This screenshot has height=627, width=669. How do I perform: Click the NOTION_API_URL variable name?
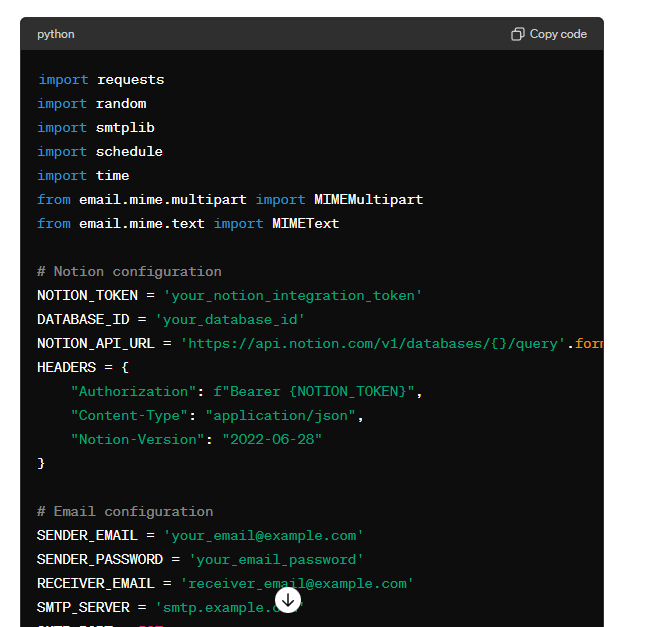pos(96,343)
